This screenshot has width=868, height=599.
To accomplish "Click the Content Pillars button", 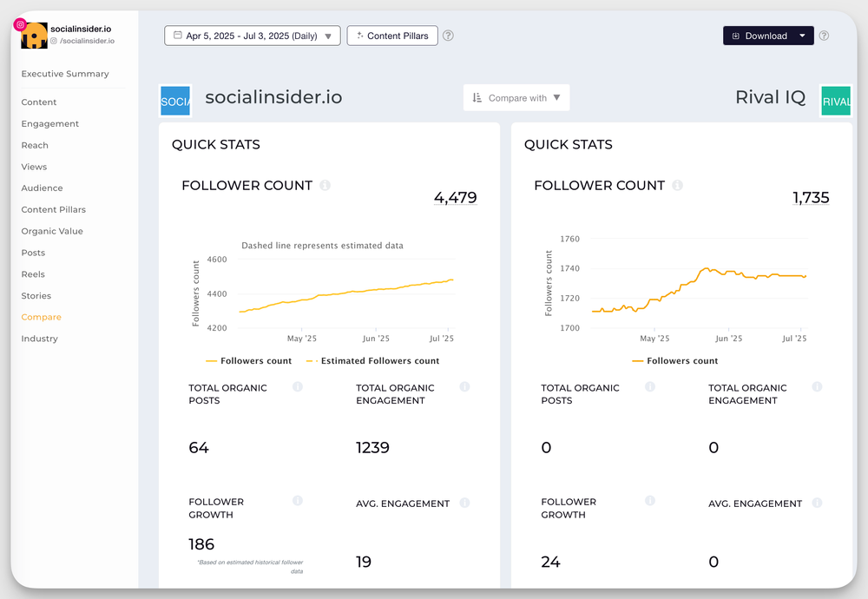I will 392,36.
